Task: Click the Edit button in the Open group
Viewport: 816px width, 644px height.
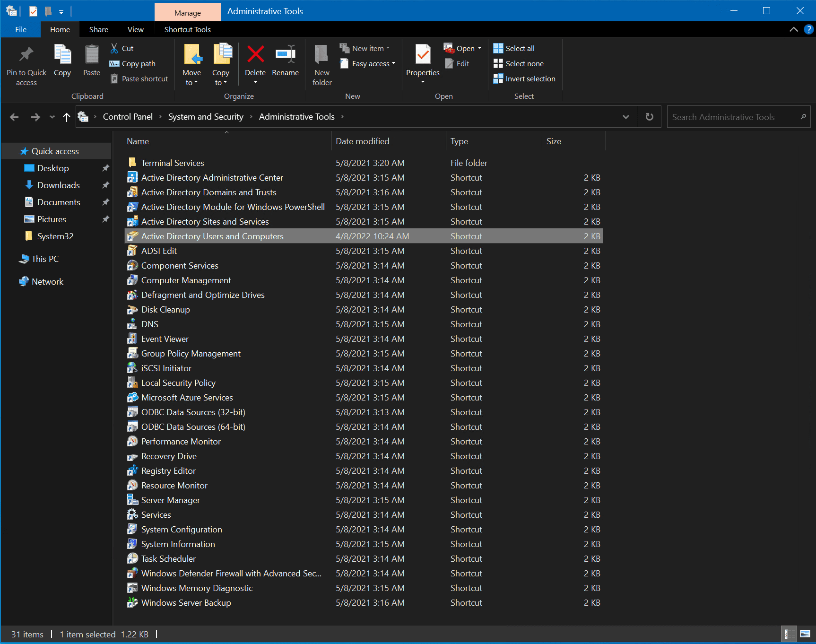Action: click(x=457, y=63)
